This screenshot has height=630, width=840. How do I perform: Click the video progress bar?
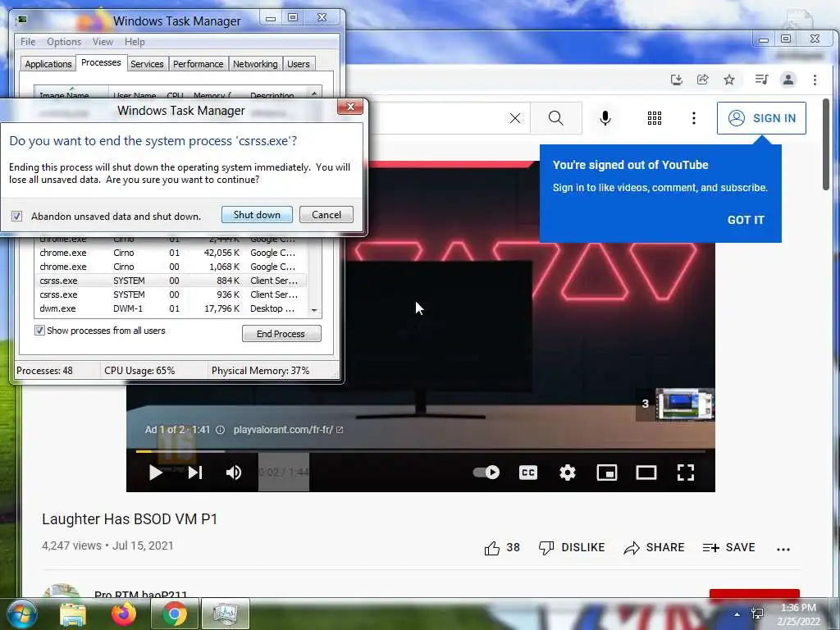pos(421,451)
